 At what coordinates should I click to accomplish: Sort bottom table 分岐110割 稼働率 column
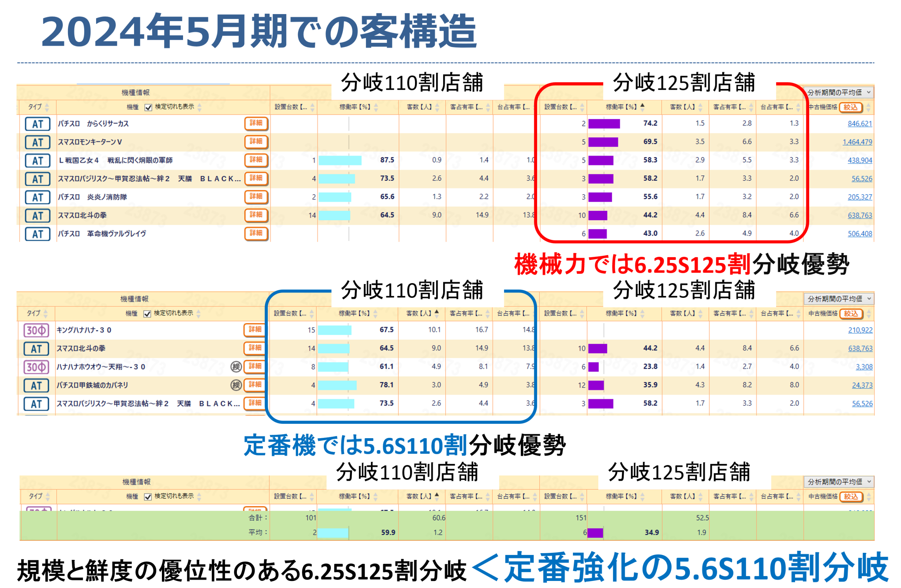[x=376, y=497]
